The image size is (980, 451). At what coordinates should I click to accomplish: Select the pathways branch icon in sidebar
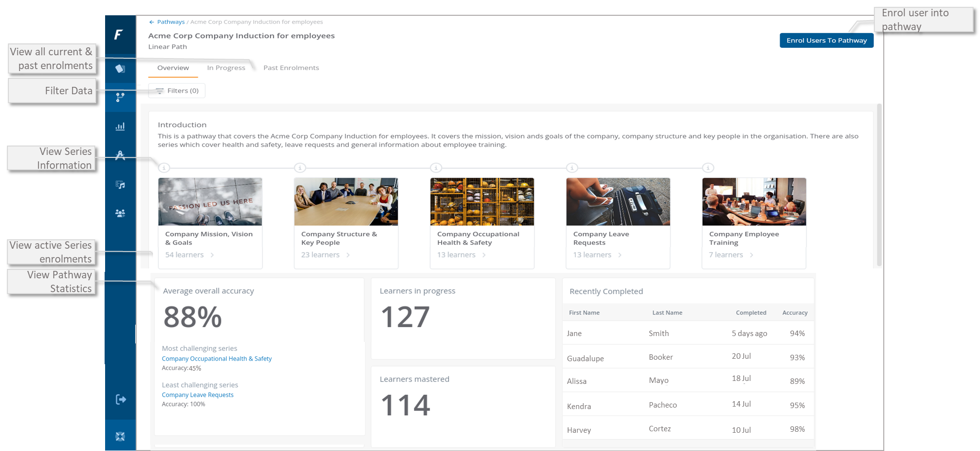(x=120, y=97)
